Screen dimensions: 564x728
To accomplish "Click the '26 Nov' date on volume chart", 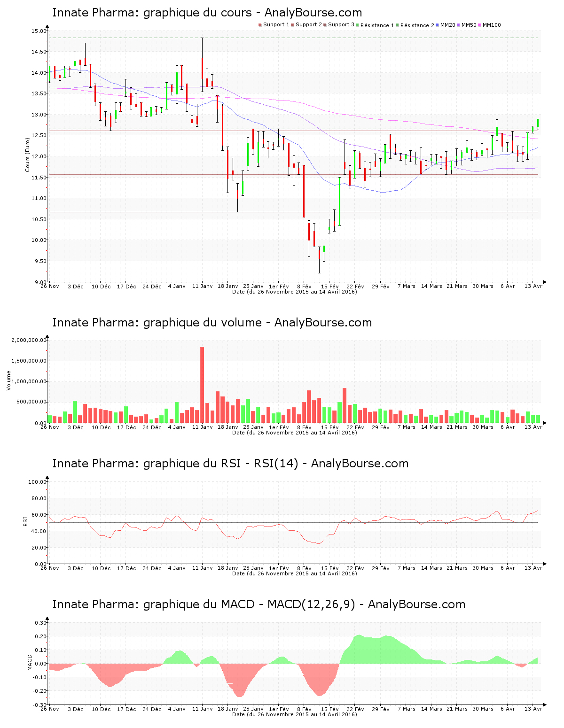I will point(50,427).
